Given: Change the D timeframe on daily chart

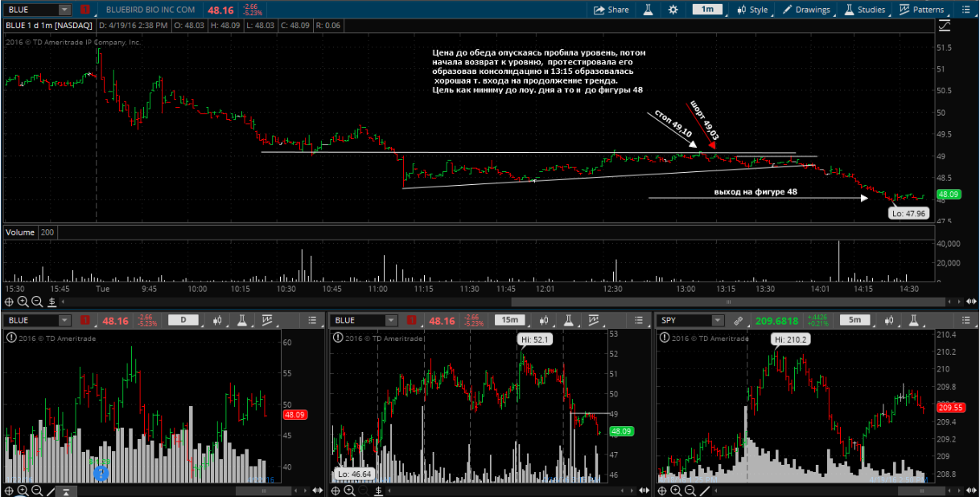Looking at the screenshot, I should [x=183, y=320].
